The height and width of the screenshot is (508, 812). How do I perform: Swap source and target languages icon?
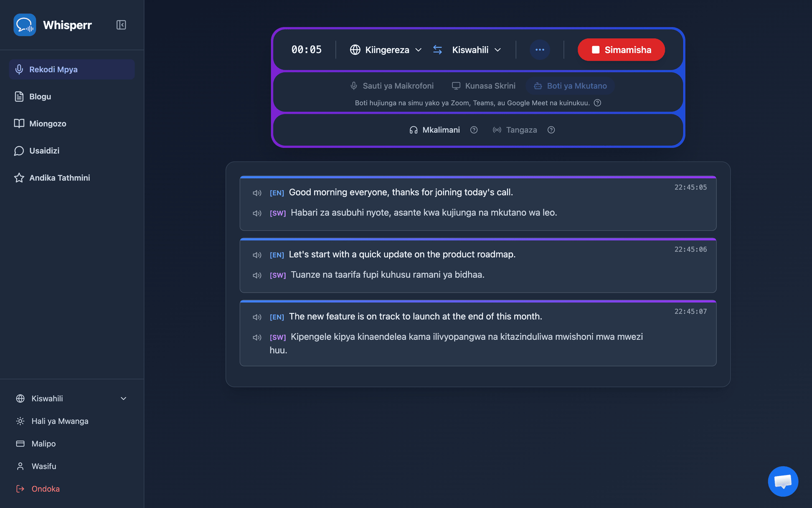pos(437,50)
